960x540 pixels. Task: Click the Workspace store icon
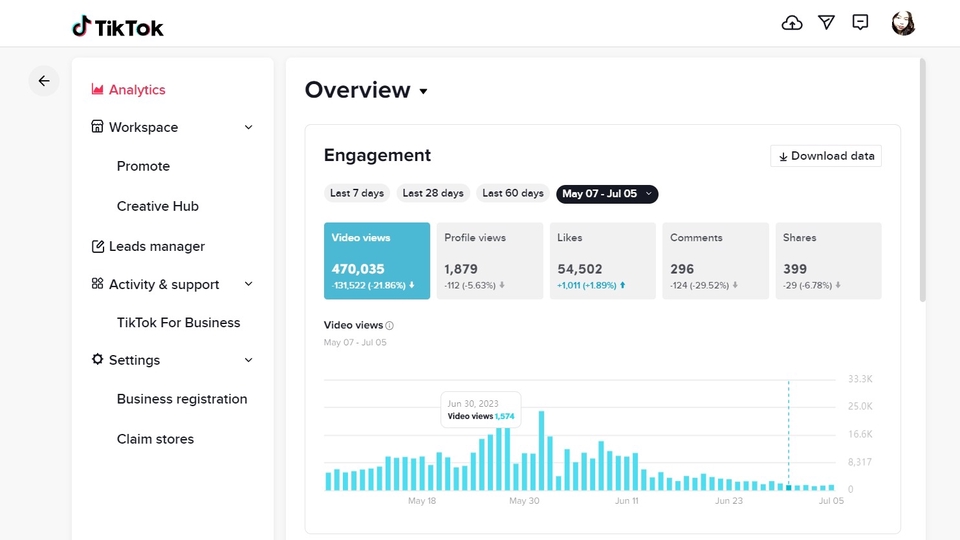pos(97,127)
